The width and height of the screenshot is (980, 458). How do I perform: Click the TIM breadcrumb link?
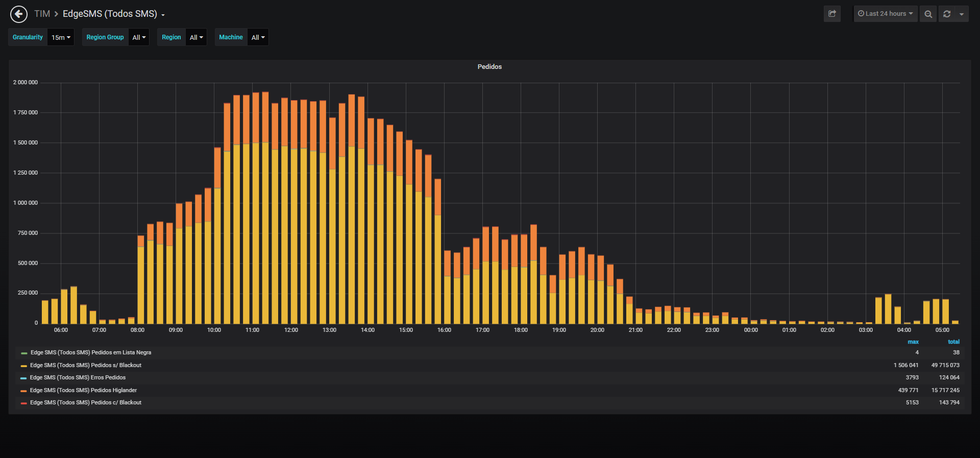click(x=42, y=14)
